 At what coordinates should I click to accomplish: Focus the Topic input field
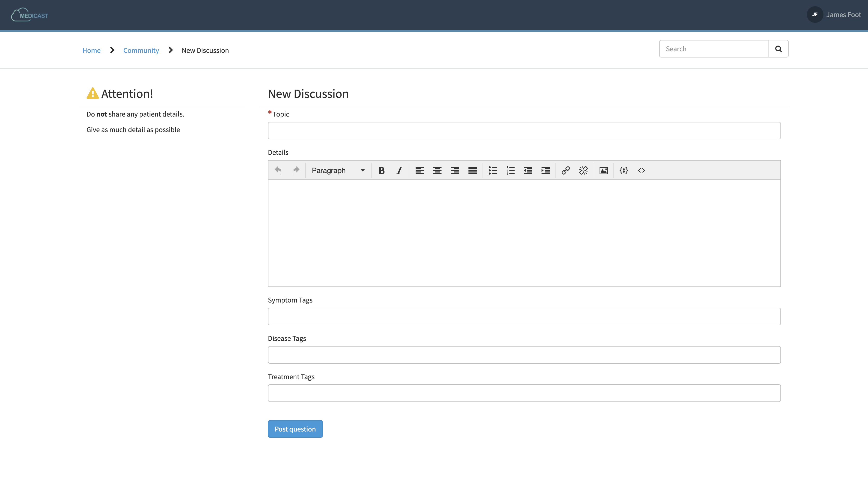[x=524, y=130]
